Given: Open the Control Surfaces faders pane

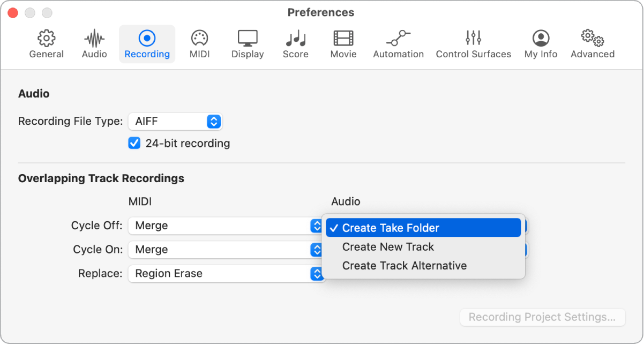Looking at the screenshot, I should coord(473,44).
